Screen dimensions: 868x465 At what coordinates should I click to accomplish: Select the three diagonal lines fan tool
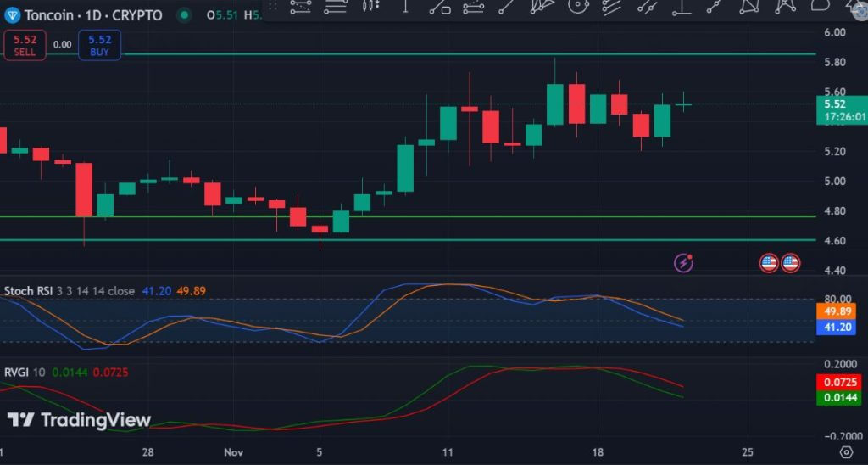click(x=611, y=6)
